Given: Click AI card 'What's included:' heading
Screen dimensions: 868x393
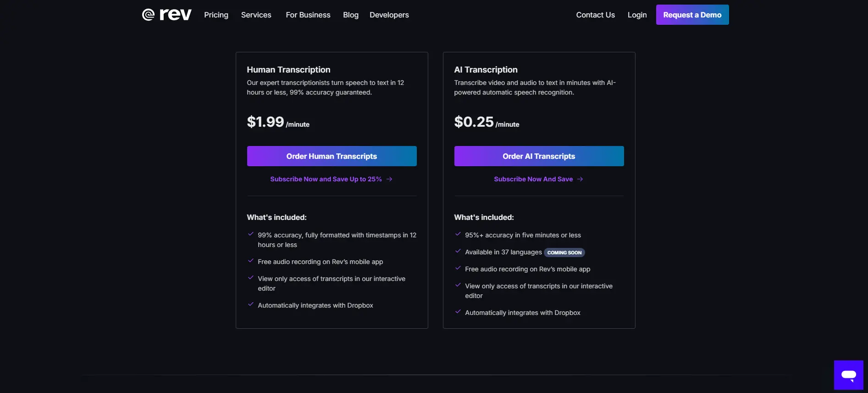Looking at the screenshot, I should coord(484,217).
